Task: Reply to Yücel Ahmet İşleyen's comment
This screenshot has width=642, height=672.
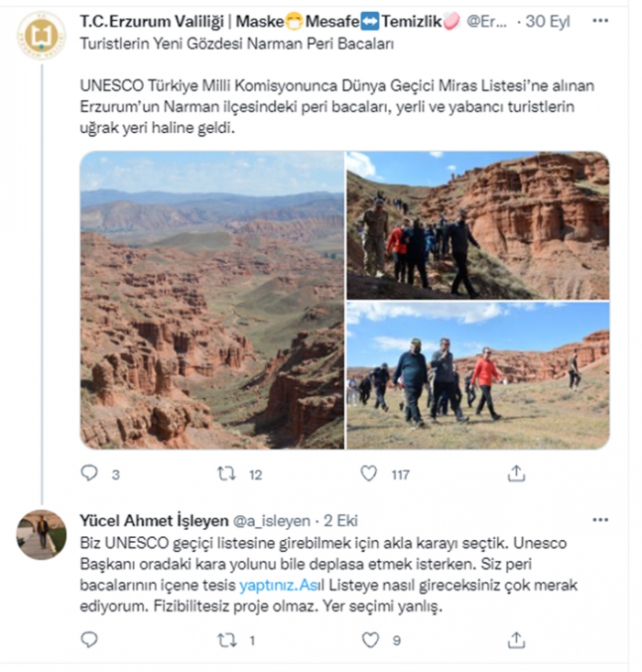Action: tap(89, 640)
